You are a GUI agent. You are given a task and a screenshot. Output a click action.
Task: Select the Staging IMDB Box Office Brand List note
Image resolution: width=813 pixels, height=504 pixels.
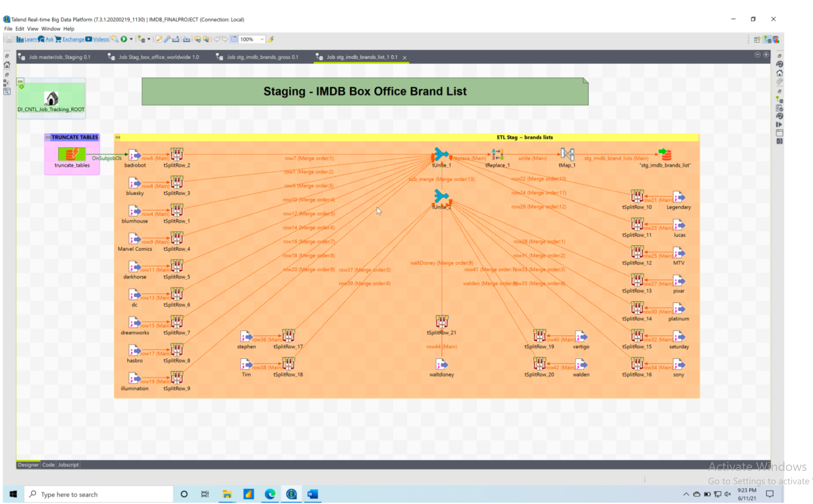point(365,91)
